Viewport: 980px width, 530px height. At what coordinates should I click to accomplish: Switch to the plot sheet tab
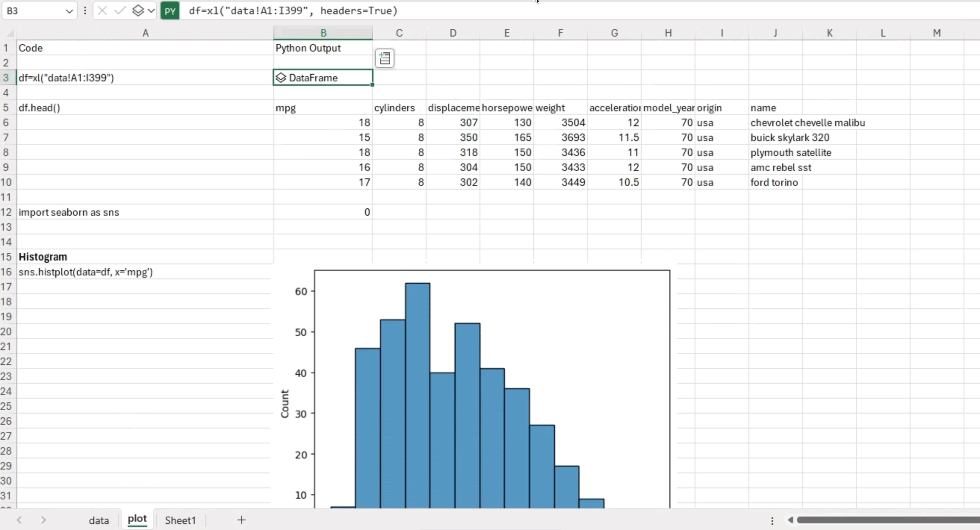click(x=137, y=519)
